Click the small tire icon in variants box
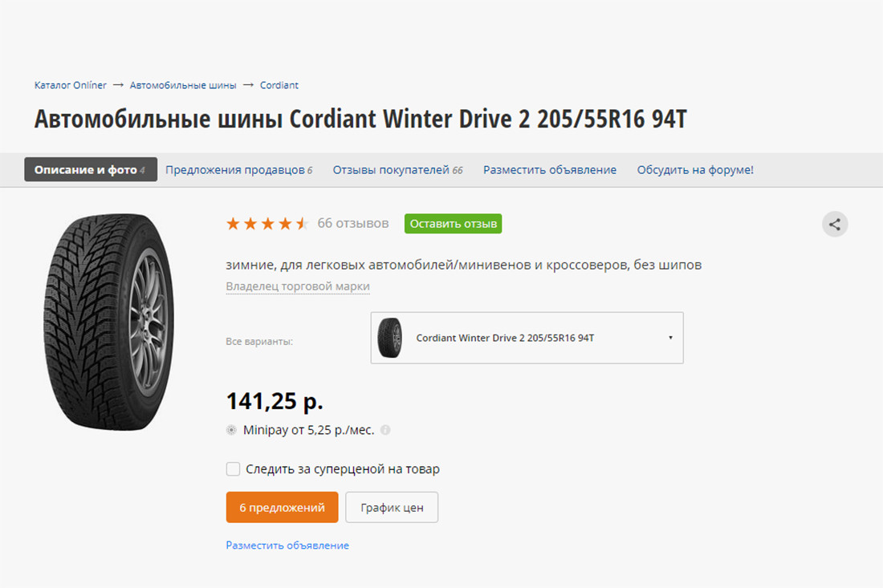This screenshot has width=883, height=588. tap(389, 338)
